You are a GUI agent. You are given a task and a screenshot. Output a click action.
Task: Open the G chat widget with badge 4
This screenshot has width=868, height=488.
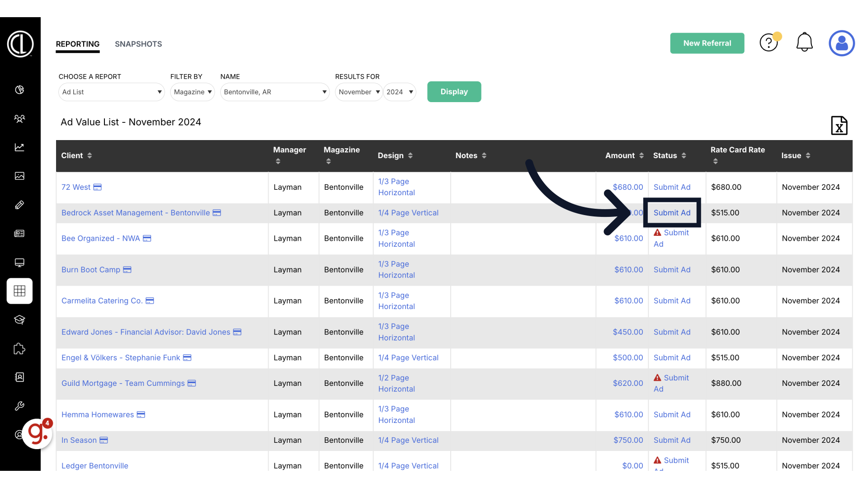point(38,434)
